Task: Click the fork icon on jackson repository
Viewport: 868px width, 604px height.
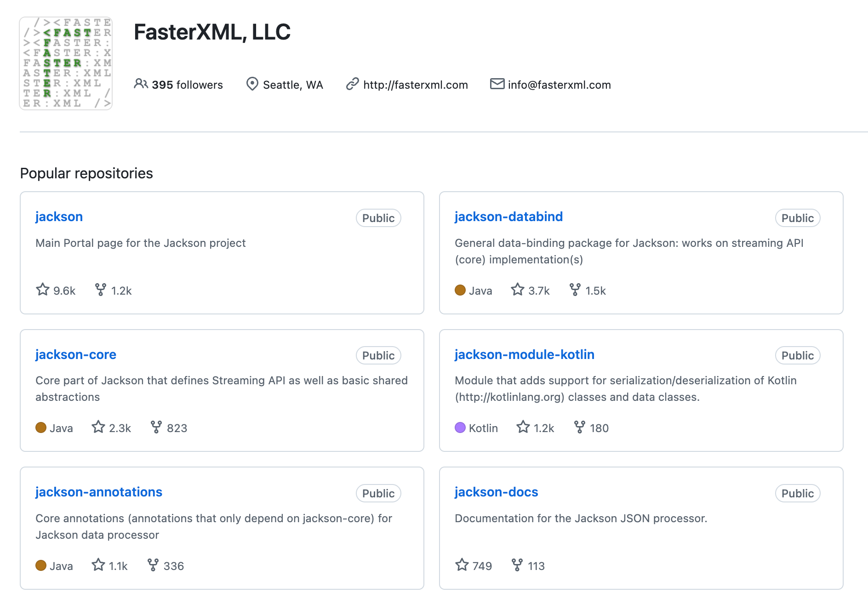Action: tap(100, 290)
